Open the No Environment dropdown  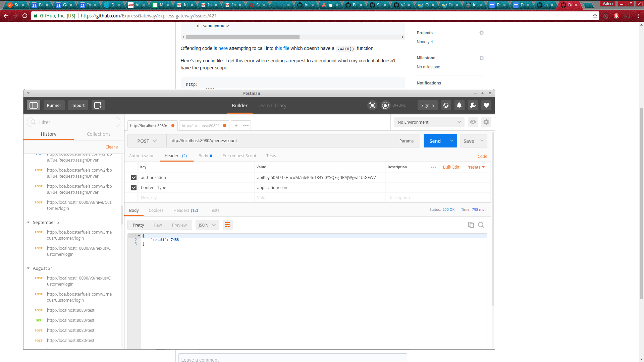pyautogui.click(x=429, y=122)
